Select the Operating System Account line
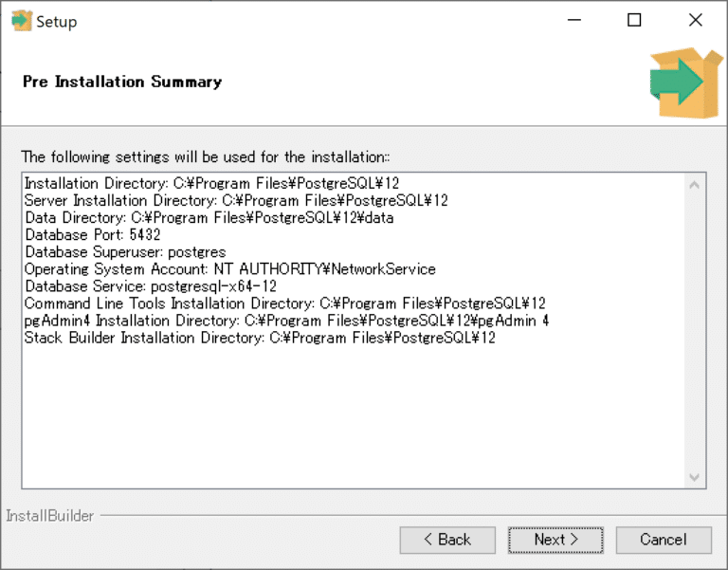This screenshot has width=728, height=570. coord(230,269)
